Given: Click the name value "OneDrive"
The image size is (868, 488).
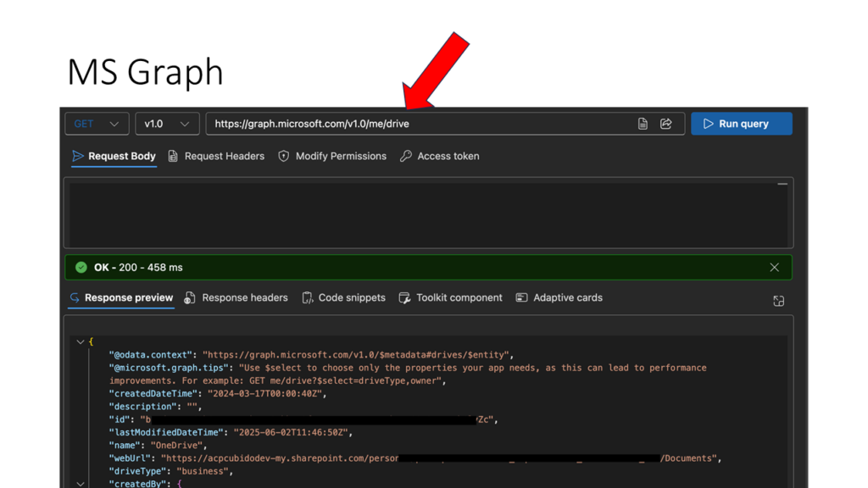Looking at the screenshot, I should point(176,446).
